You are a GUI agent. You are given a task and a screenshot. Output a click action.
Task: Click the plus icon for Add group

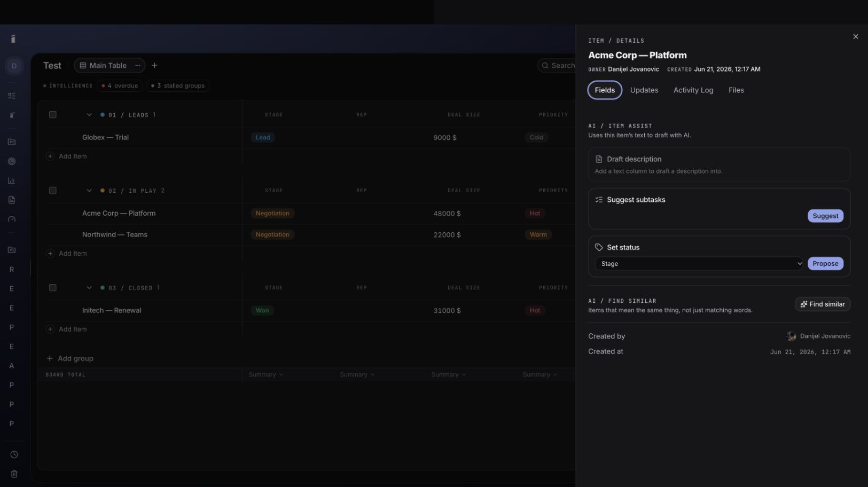click(50, 358)
